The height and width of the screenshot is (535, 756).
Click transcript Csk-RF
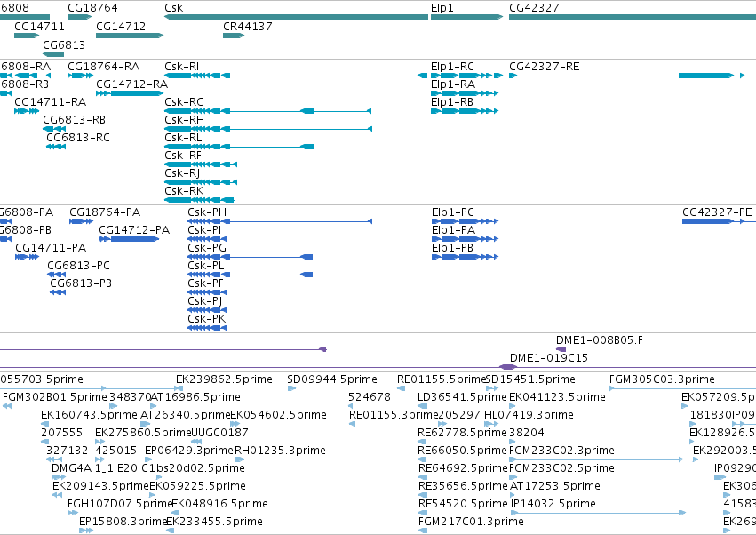pyautogui.click(x=183, y=156)
